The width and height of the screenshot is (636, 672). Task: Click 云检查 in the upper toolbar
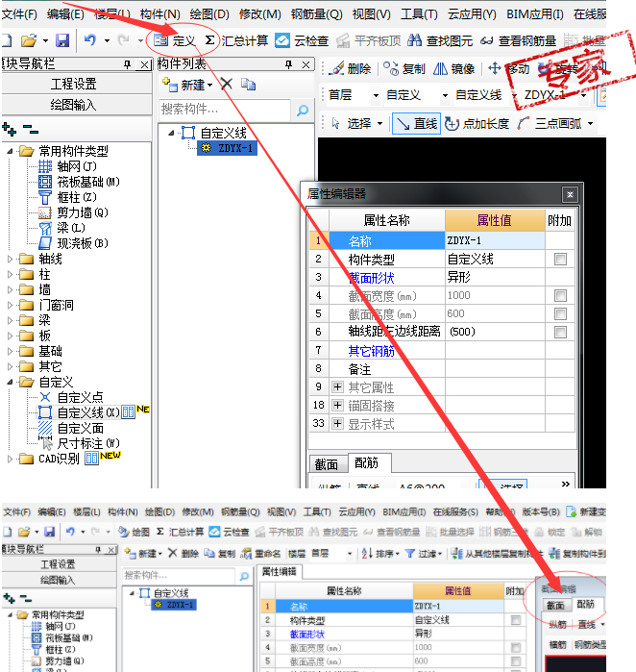tap(302, 40)
